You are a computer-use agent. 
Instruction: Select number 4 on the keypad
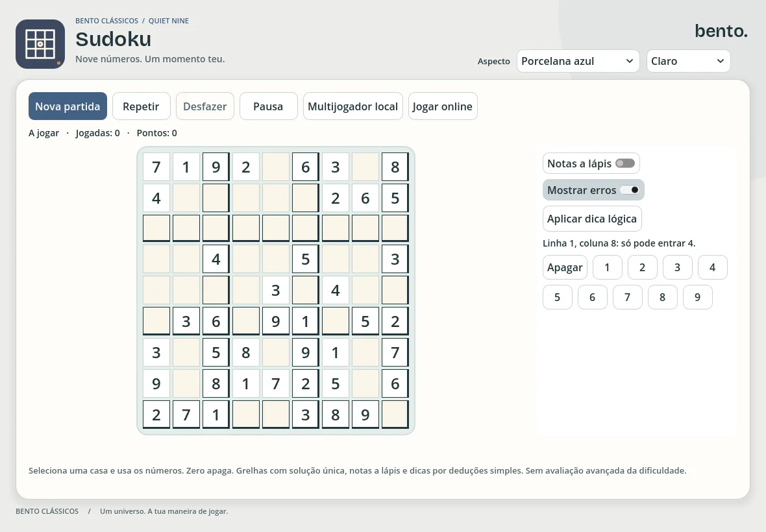pyautogui.click(x=712, y=267)
